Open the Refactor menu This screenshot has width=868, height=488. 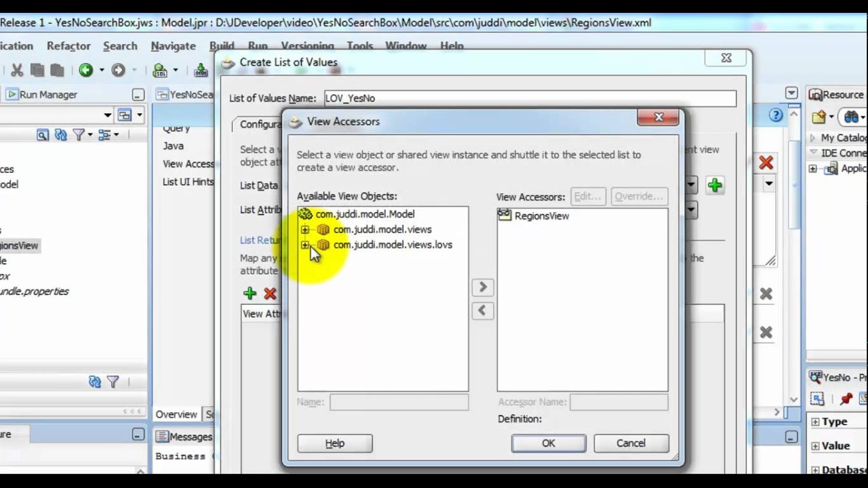click(68, 46)
